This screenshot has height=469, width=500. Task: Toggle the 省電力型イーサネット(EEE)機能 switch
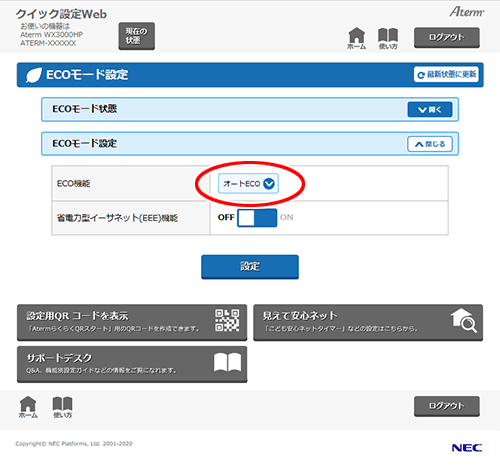(257, 218)
